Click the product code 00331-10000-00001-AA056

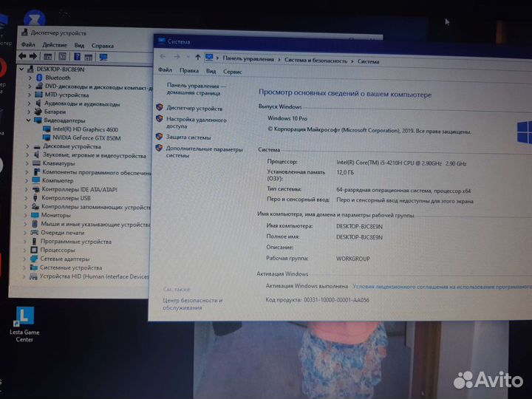336,300
